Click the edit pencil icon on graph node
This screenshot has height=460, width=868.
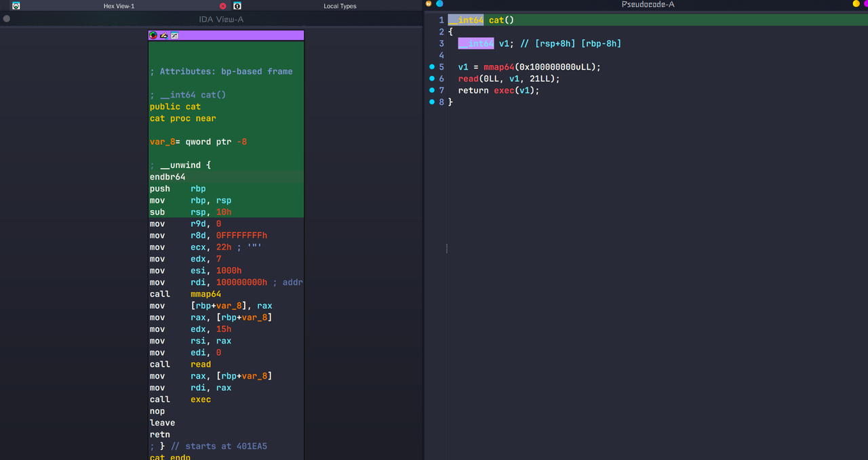[163, 35]
